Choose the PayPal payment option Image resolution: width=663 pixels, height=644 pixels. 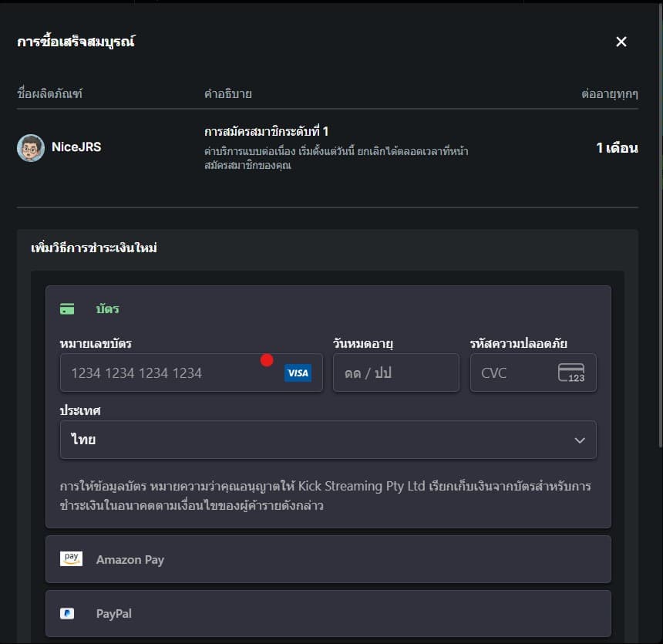(328, 613)
